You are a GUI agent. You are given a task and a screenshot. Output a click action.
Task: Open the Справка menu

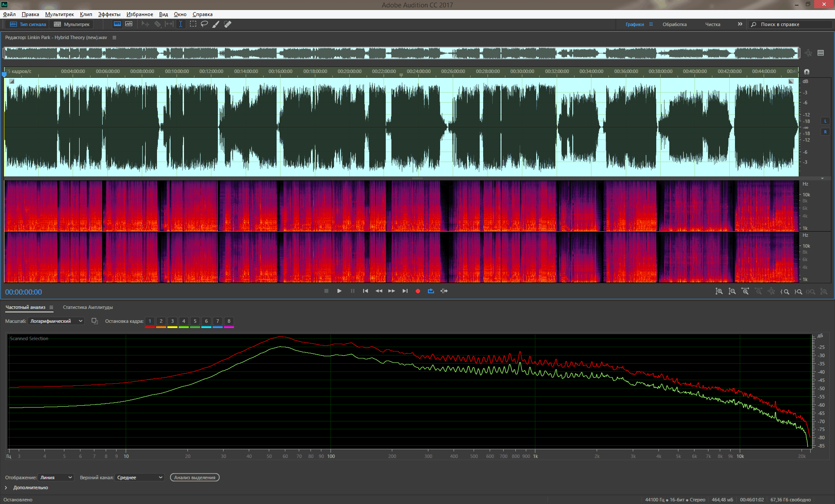(203, 14)
